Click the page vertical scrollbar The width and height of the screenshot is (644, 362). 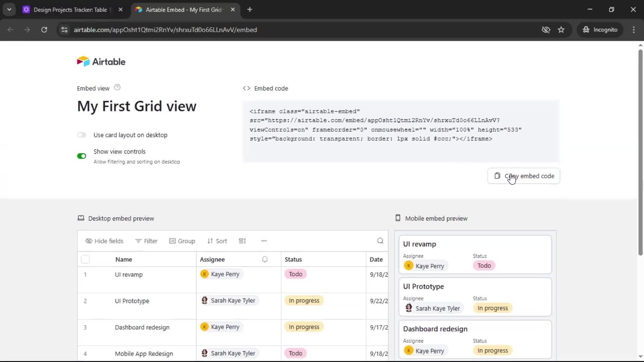640,153
